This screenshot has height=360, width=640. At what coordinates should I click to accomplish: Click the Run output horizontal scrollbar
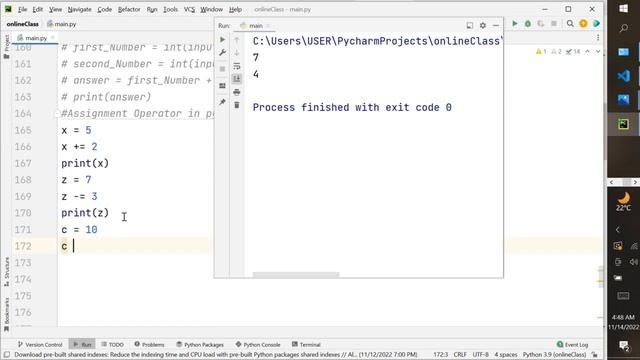[x=296, y=275]
